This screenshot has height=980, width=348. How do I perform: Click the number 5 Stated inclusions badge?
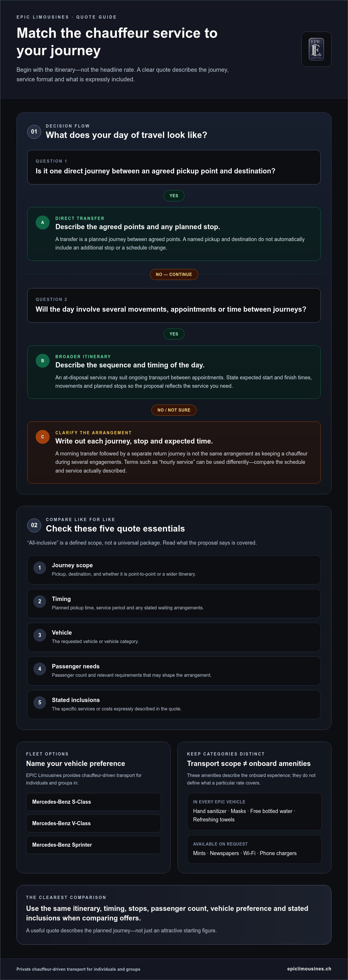click(x=39, y=703)
